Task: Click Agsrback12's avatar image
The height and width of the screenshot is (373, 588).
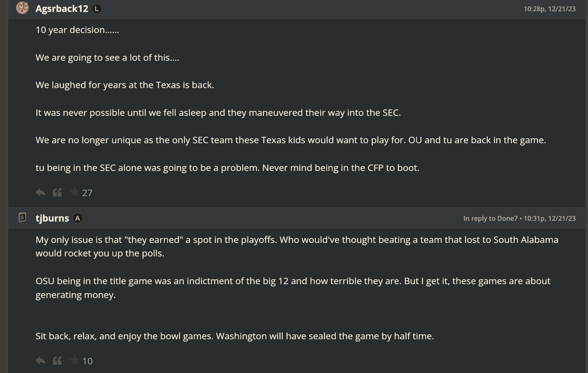Action: (22, 8)
